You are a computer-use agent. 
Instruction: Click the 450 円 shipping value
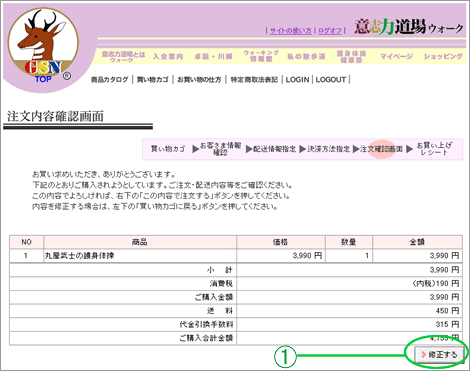[447, 311]
